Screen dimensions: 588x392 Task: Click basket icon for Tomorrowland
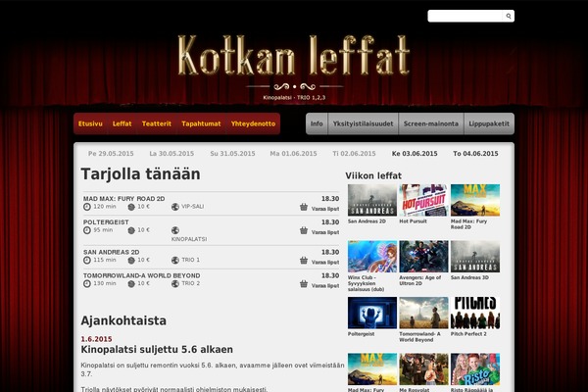(304, 284)
